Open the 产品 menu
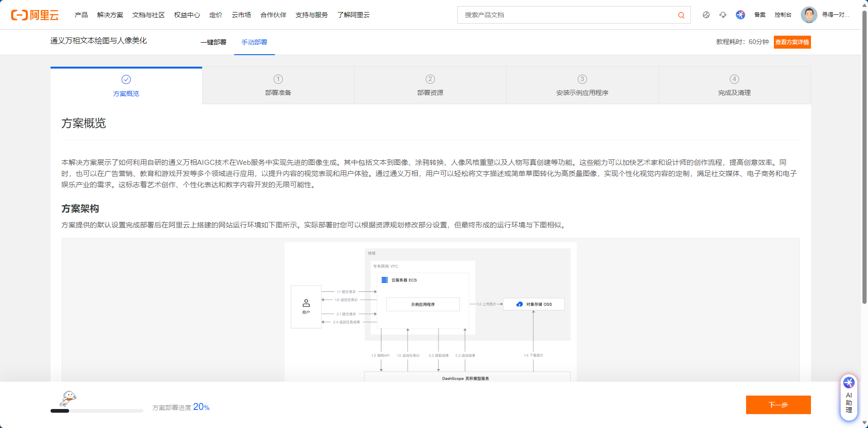Screen dimensions: 868x428 click(81, 15)
